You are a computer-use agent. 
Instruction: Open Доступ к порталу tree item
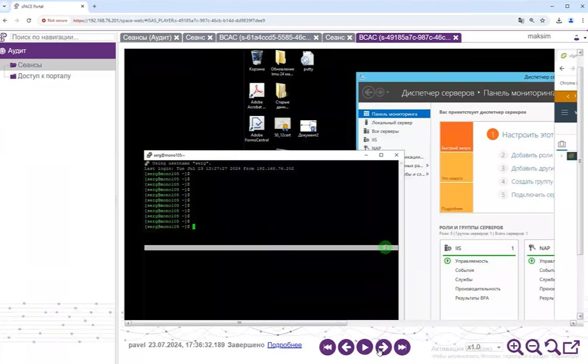[x=44, y=76]
